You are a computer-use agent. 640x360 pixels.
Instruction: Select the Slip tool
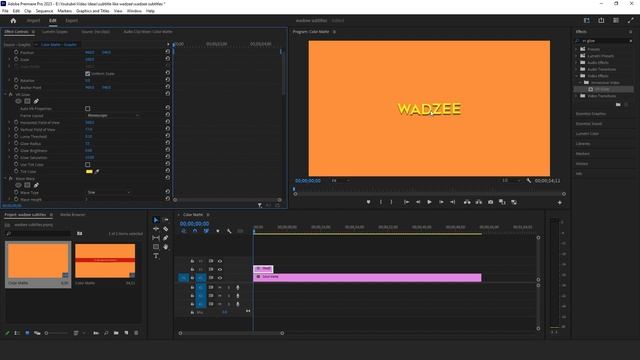(x=156, y=238)
